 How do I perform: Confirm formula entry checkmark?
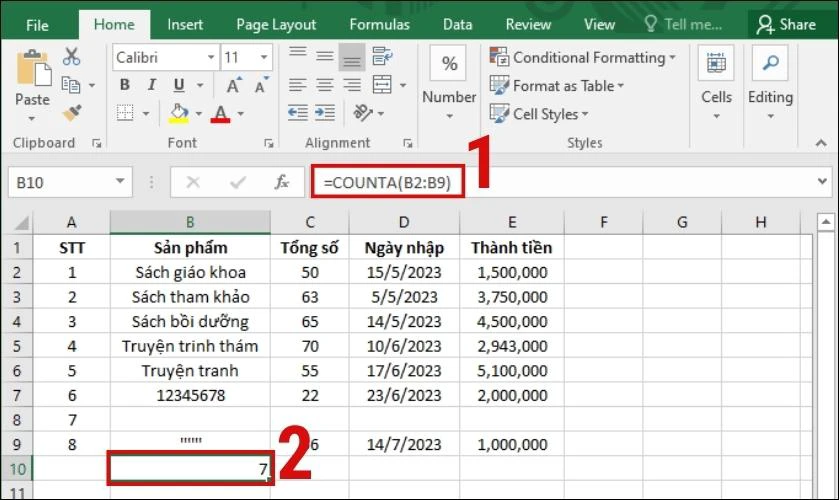(x=237, y=183)
